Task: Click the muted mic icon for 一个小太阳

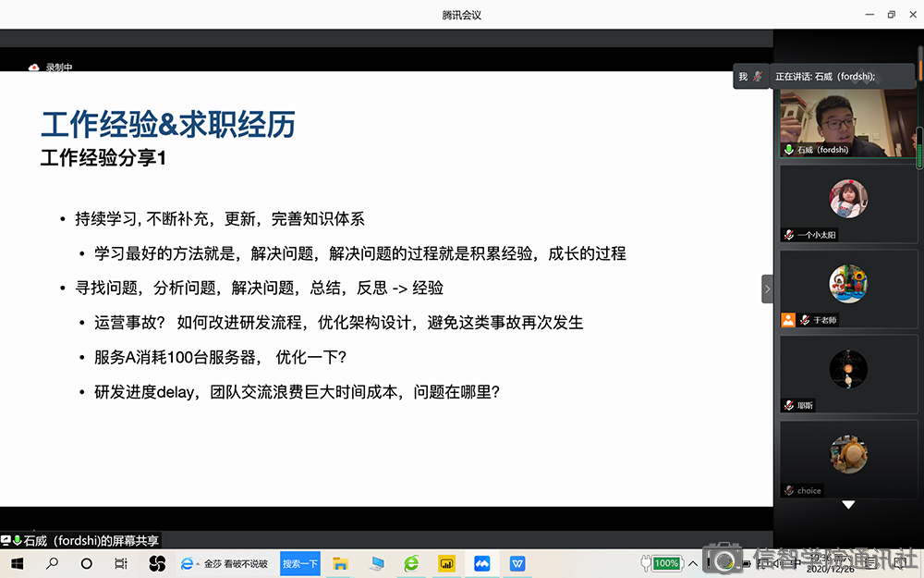Action: pos(788,235)
